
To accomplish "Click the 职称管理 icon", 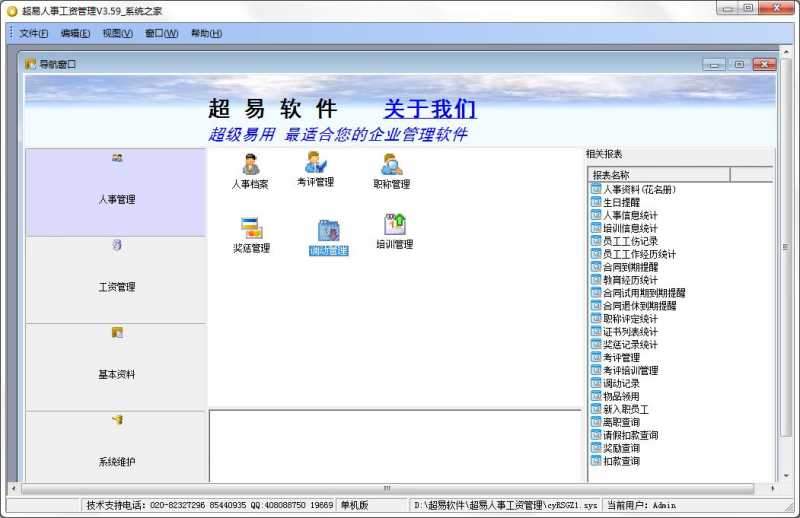I will (x=391, y=165).
